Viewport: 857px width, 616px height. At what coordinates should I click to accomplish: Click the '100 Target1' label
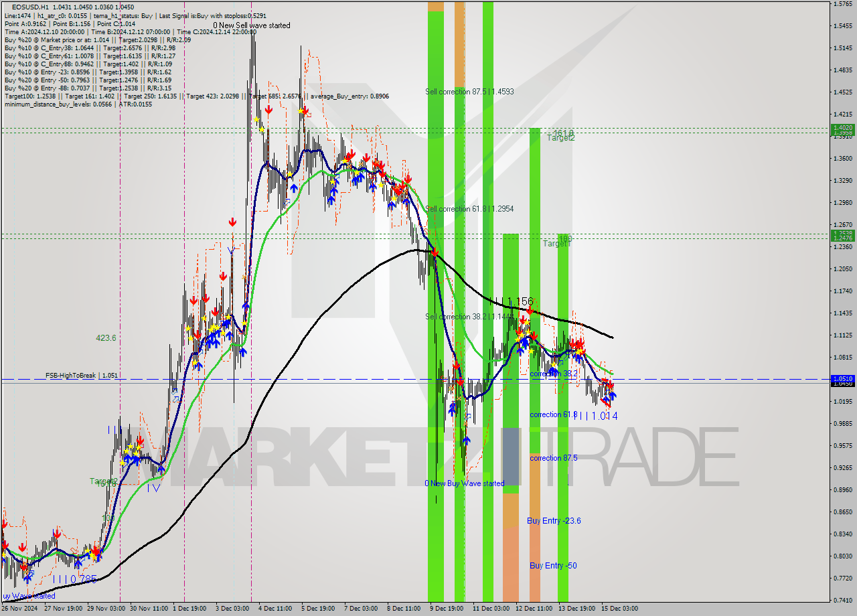[x=557, y=241]
